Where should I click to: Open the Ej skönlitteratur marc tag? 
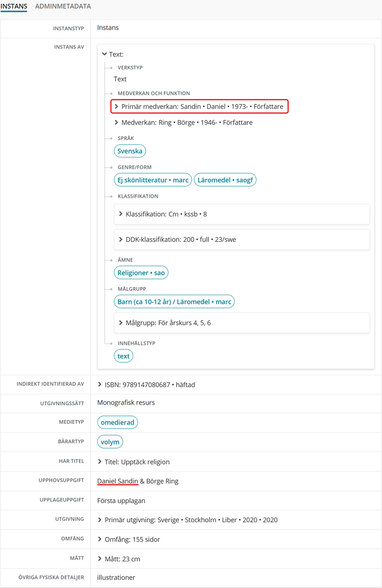pyautogui.click(x=153, y=180)
